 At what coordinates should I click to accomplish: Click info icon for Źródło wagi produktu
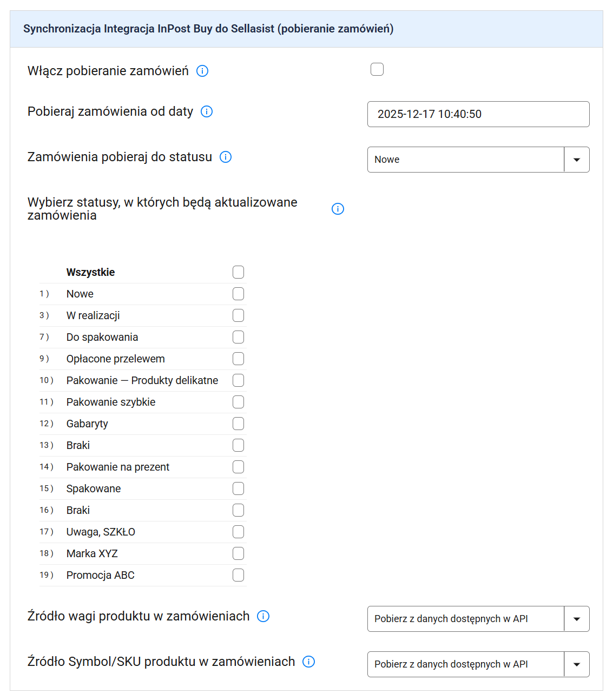(263, 616)
